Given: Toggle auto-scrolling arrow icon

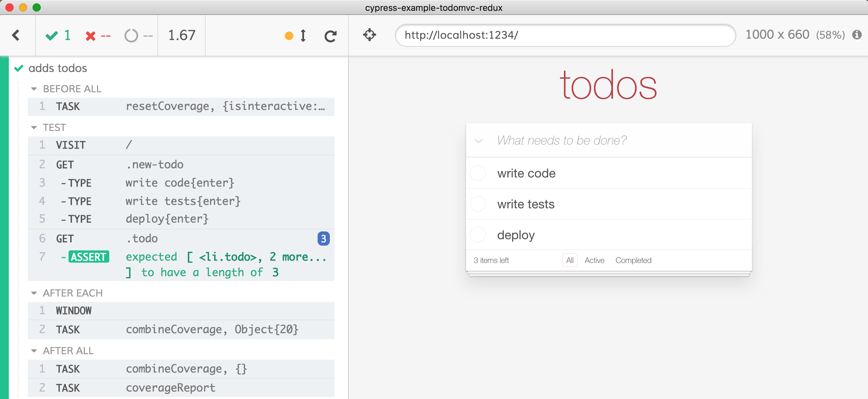Looking at the screenshot, I should click(x=303, y=36).
